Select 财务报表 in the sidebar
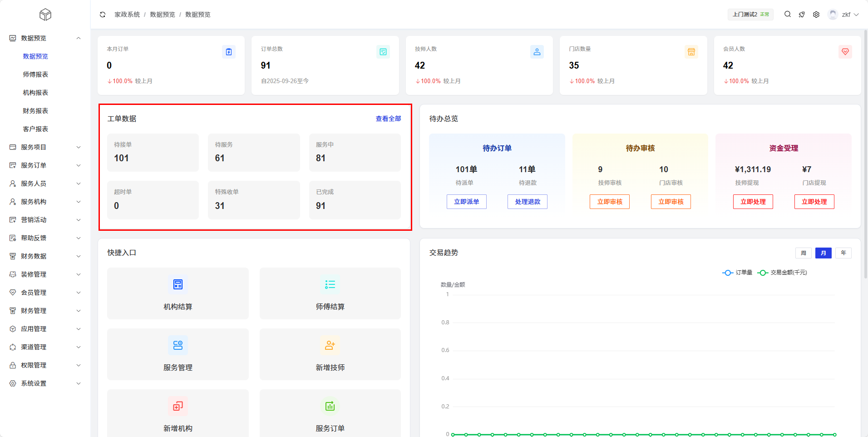This screenshot has height=437, width=868. [35, 111]
